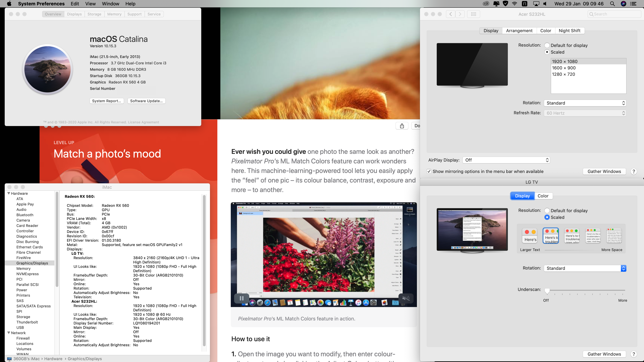Viewport: 644px width, 362px height.
Task: Click the Software Update button
Action: pyautogui.click(x=146, y=101)
